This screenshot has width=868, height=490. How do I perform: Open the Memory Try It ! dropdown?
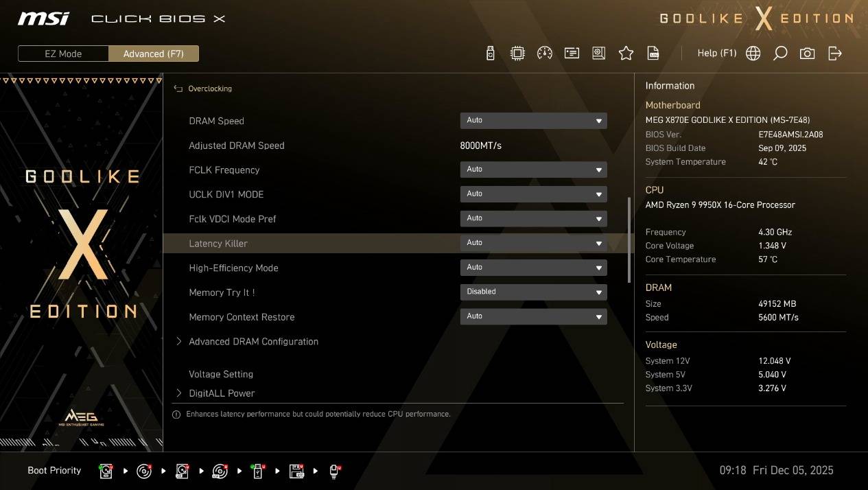point(533,292)
